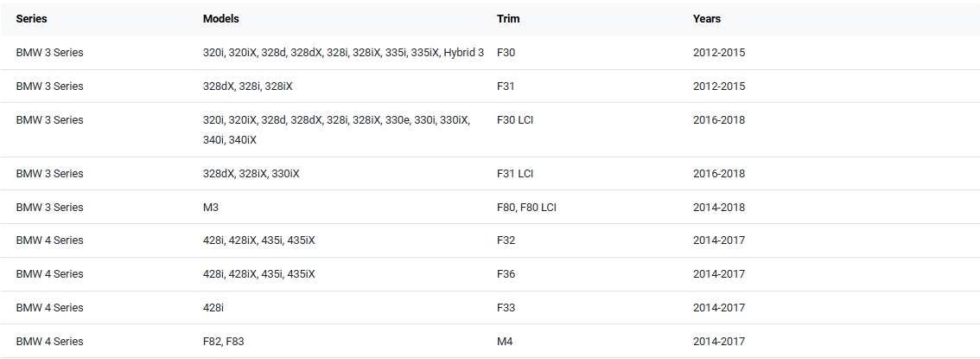Select the F82, F83 models cell
The image size is (980, 359).
click(223, 342)
